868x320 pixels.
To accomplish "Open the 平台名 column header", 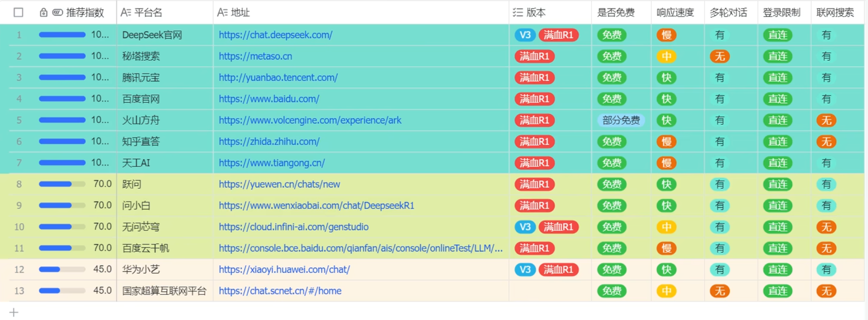I will (x=165, y=13).
